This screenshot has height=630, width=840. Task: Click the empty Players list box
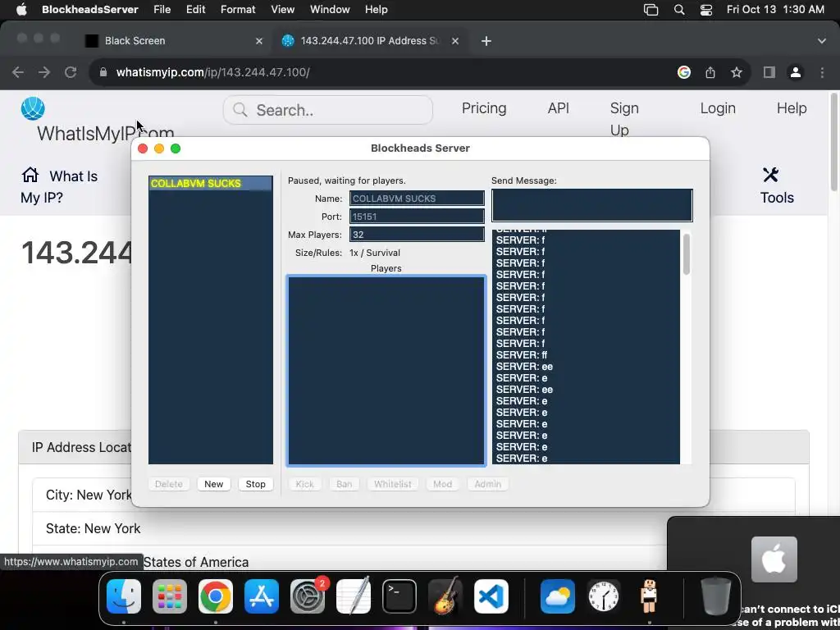(386, 370)
